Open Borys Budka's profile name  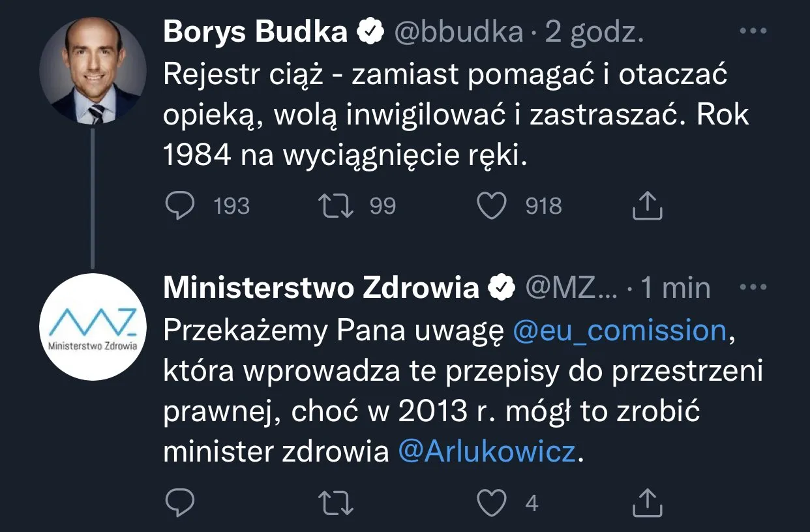click(255, 33)
